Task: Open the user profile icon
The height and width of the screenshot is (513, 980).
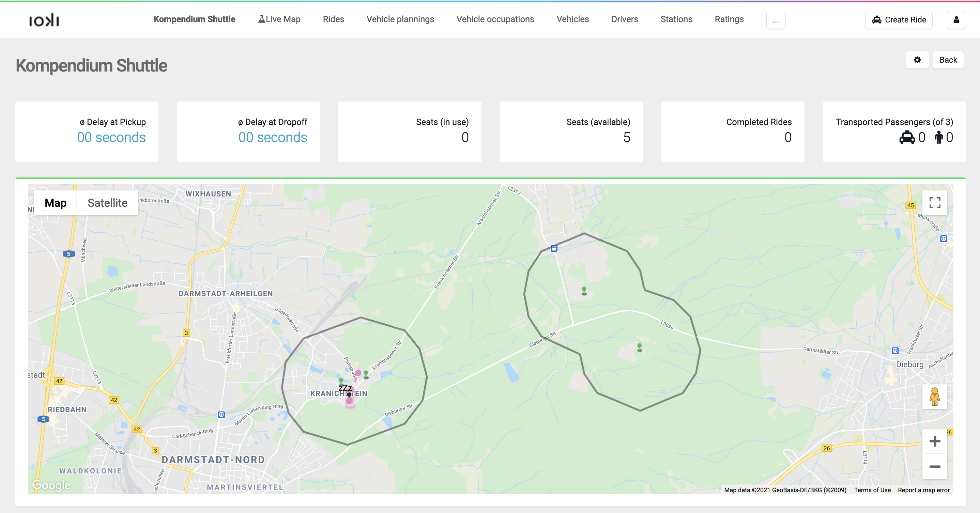Action: coord(956,20)
